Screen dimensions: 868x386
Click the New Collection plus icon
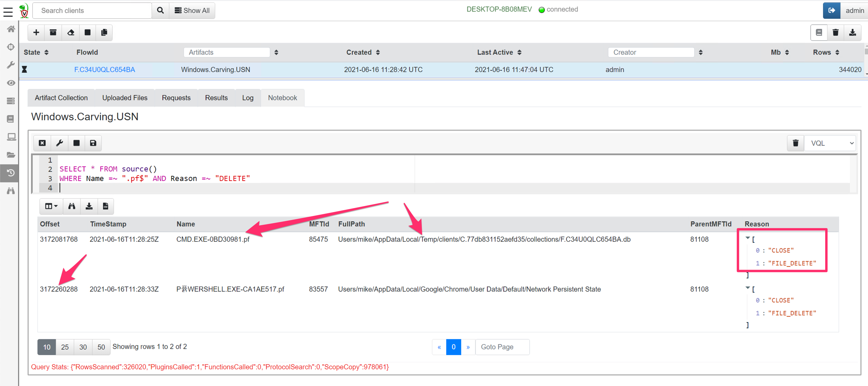coord(36,32)
